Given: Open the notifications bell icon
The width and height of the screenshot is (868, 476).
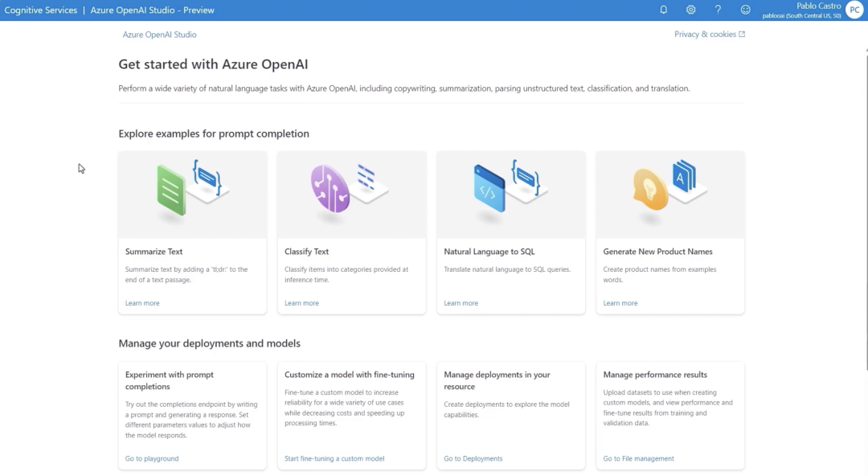Looking at the screenshot, I should click(663, 10).
